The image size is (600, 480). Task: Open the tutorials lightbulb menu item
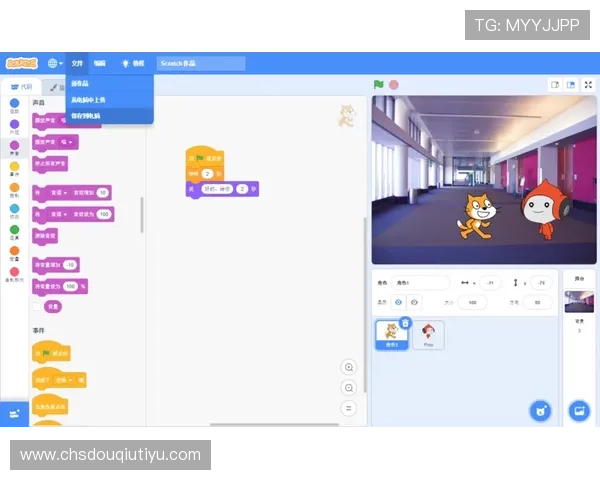132,63
